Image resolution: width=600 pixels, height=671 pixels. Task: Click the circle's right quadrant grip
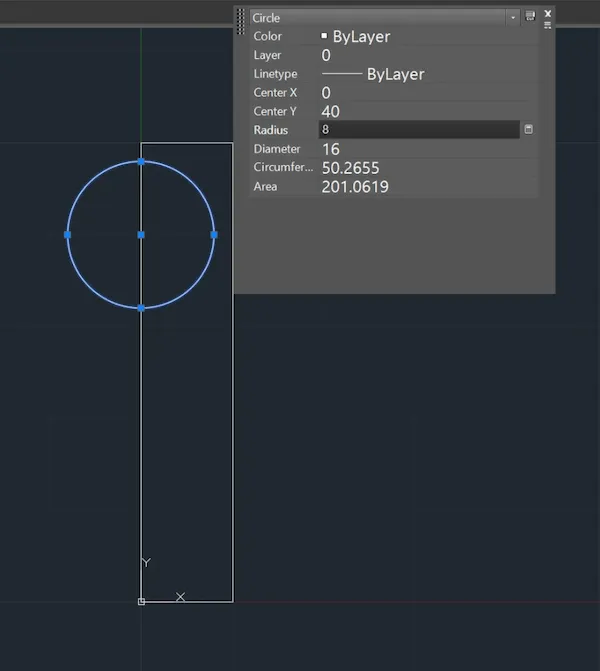pyautogui.click(x=214, y=235)
